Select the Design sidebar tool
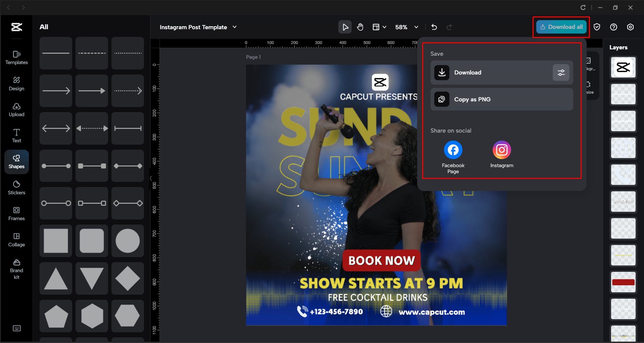The width and height of the screenshot is (644, 343). [16, 83]
